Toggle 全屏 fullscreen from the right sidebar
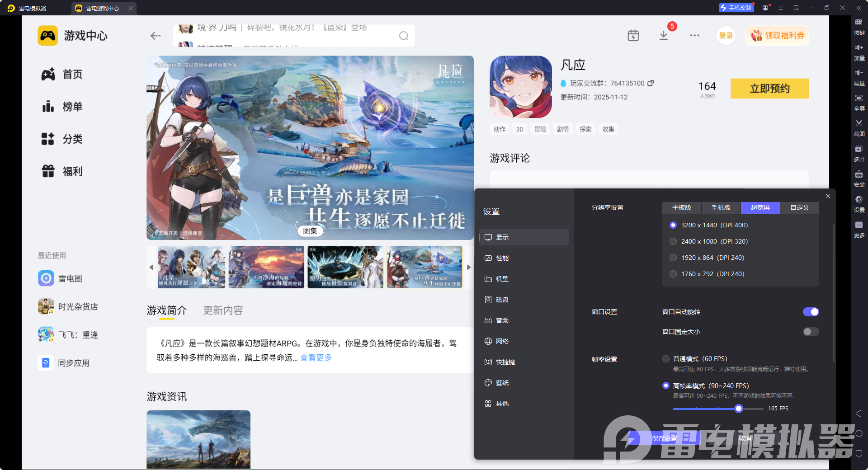 pyautogui.click(x=859, y=102)
